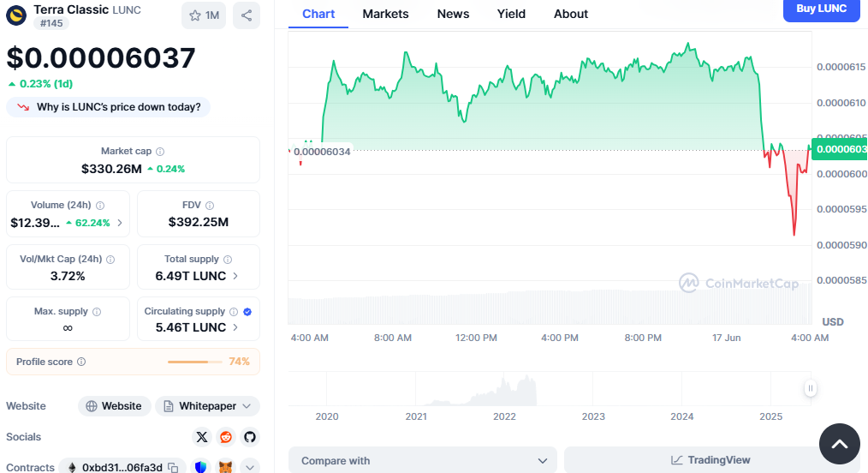
Task: Click the $0.00006037 price heading
Action: click(101, 58)
